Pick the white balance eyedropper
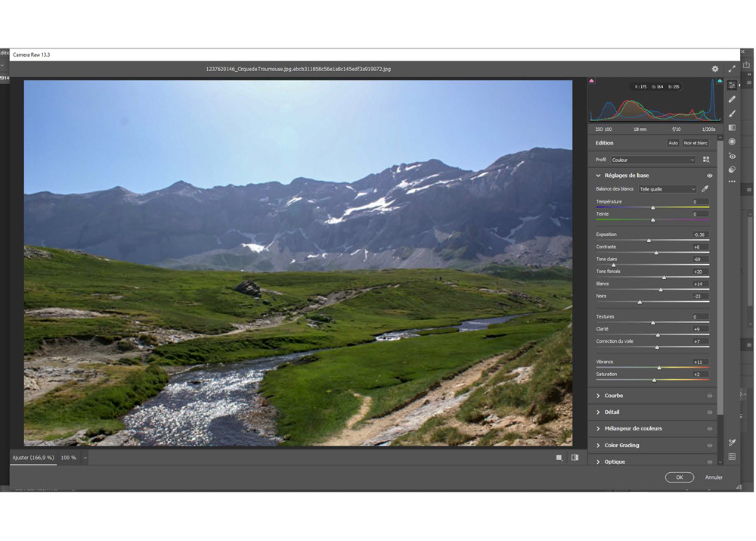Image resolution: width=756 pixels, height=541 pixels. pyautogui.click(x=705, y=189)
